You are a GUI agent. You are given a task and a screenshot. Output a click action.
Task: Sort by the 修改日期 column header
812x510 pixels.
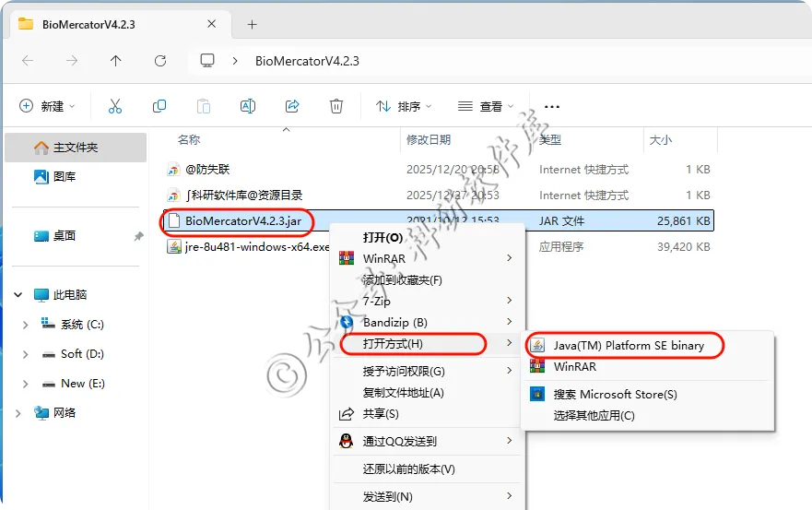tap(429, 139)
